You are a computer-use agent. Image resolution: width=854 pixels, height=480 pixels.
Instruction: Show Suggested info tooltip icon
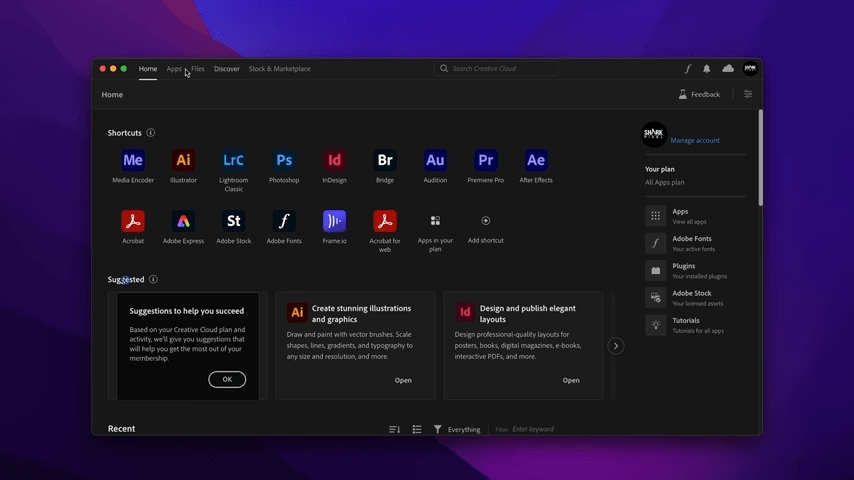[x=153, y=279]
